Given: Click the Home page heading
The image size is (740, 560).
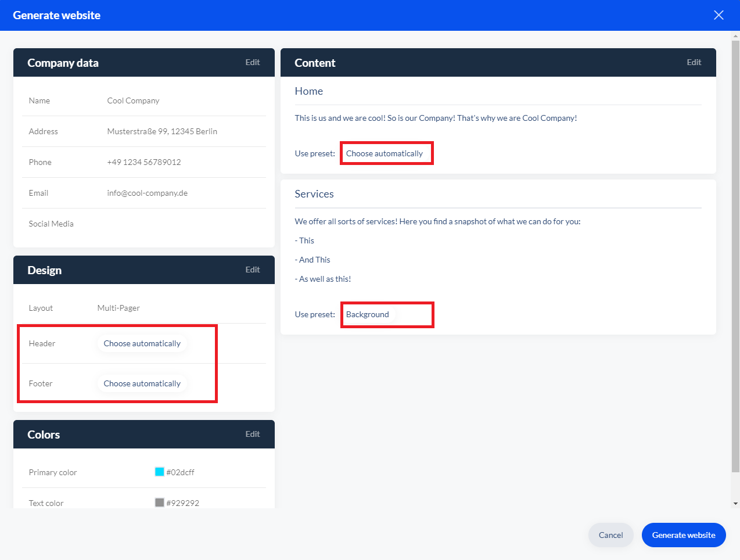Looking at the screenshot, I should tap(308, 91).
